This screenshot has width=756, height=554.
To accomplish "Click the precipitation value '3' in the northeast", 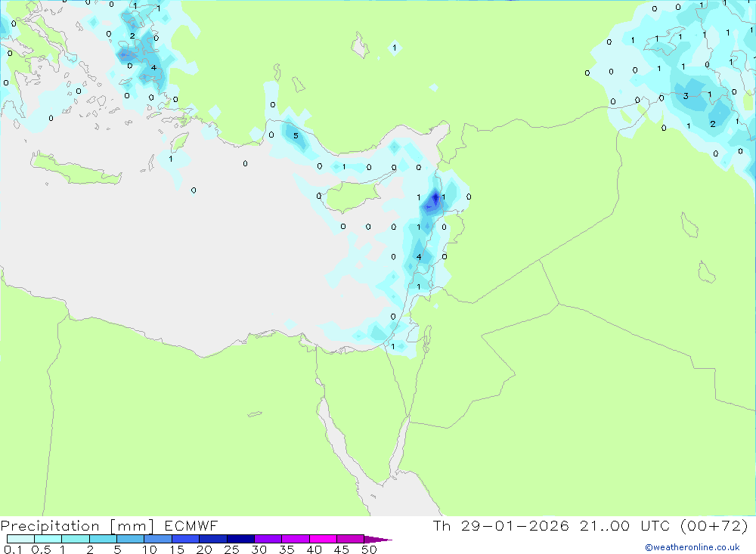I will click(x=686, y=96).
